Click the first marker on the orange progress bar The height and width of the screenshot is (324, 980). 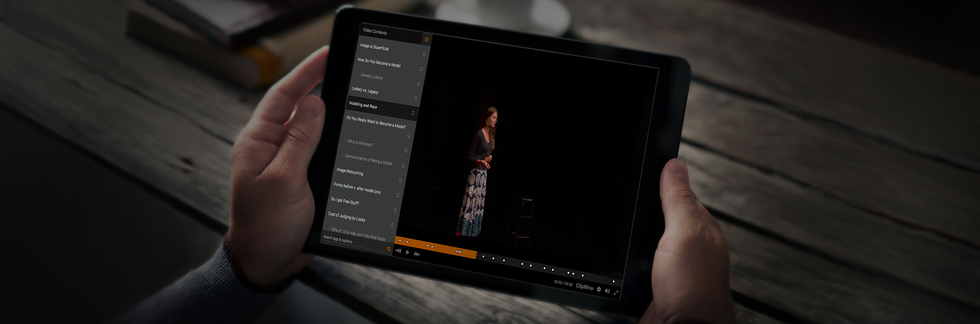(400, 240)
